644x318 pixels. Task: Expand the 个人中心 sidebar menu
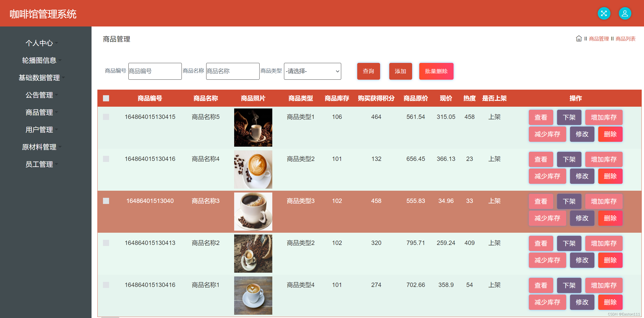(42, 43)
